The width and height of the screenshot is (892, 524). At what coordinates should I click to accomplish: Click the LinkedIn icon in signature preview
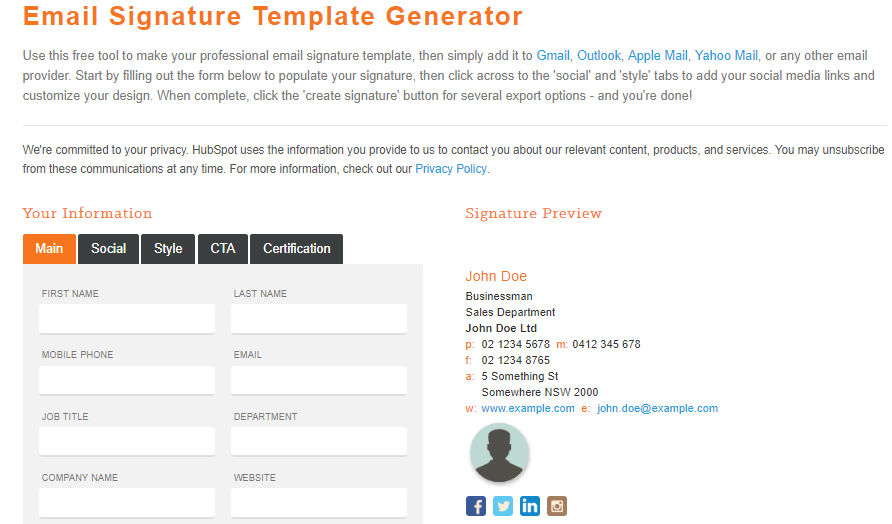click(530, 506)
